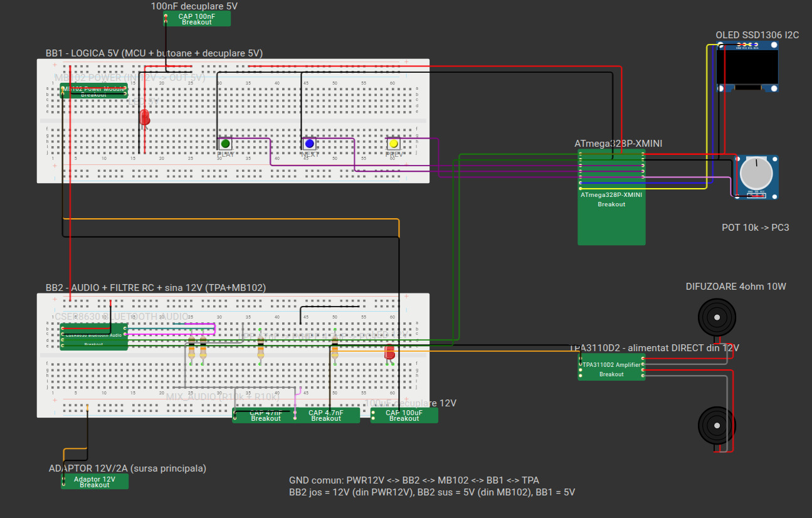This screenshot has height=518, width=812.
Task: Click the 'ATmega328P-XMINI' label above the board
Action: pyautogui.click(x=618, y=144)
